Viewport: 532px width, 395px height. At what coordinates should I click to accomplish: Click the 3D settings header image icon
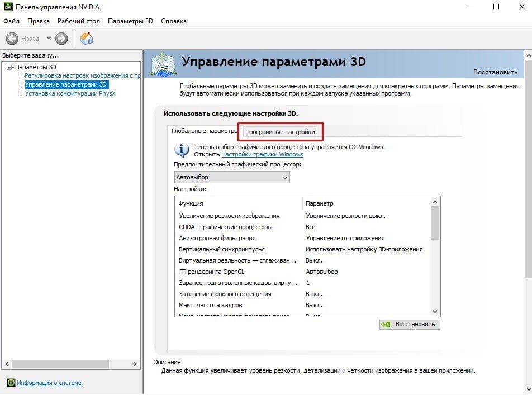coord(164,64)
